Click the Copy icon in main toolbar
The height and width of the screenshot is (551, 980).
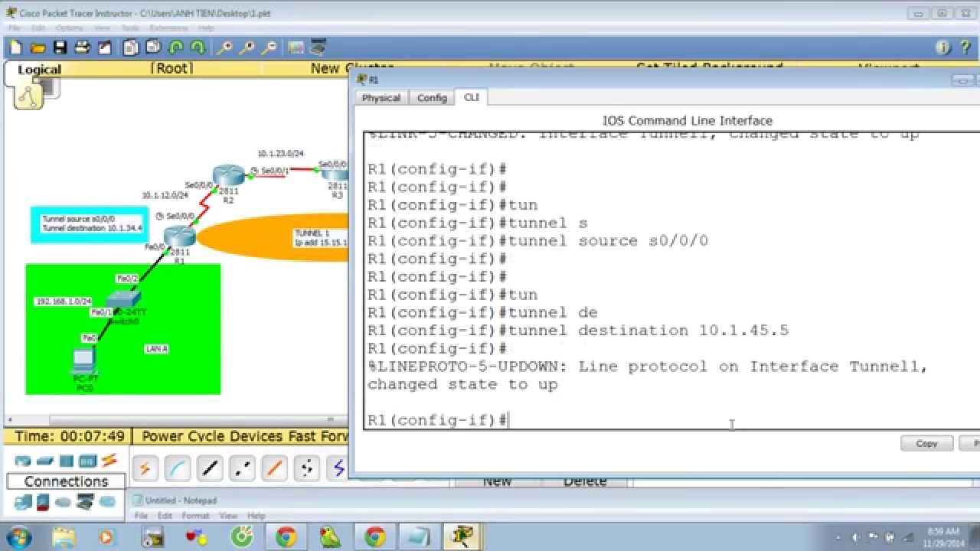click(131, 47)
